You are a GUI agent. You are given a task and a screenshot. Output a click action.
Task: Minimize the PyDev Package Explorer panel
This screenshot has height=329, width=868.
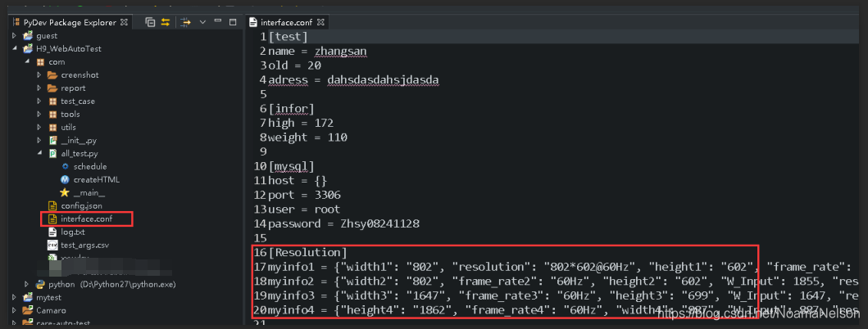(218, 22)
